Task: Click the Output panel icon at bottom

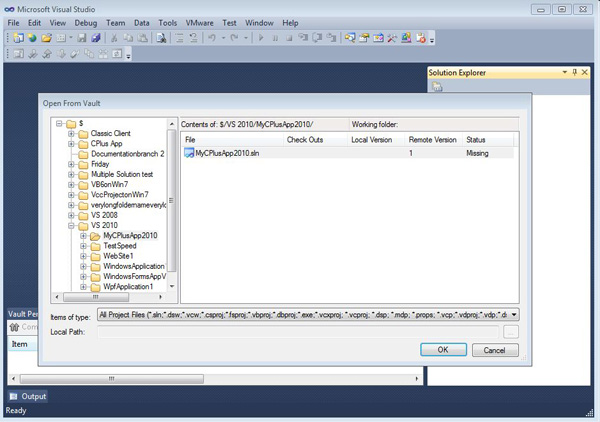Action: 13,397
